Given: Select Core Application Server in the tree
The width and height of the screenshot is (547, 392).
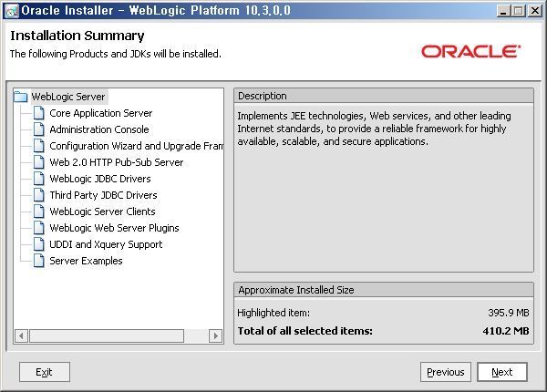Looking at the screenshot, I should click(101, 113).
